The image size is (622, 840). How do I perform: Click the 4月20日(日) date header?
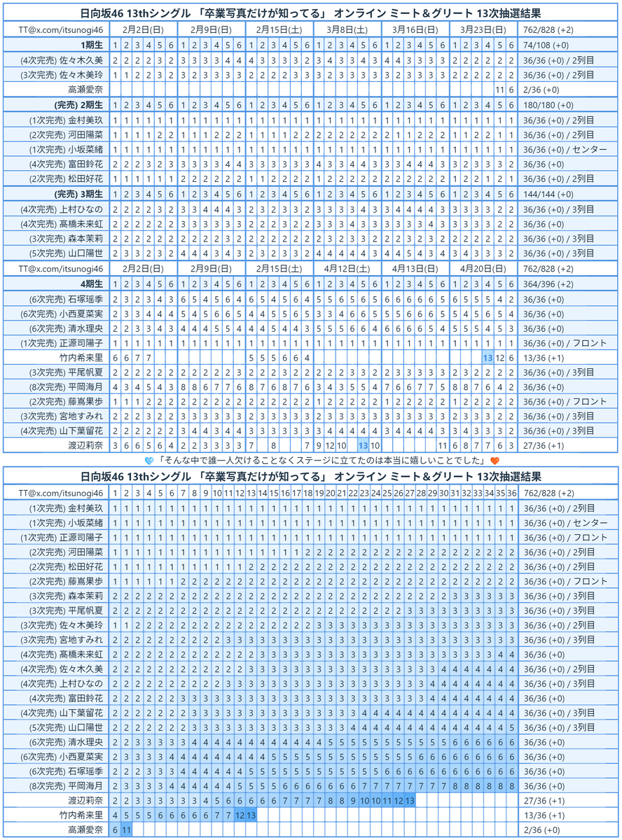(484, 268)
